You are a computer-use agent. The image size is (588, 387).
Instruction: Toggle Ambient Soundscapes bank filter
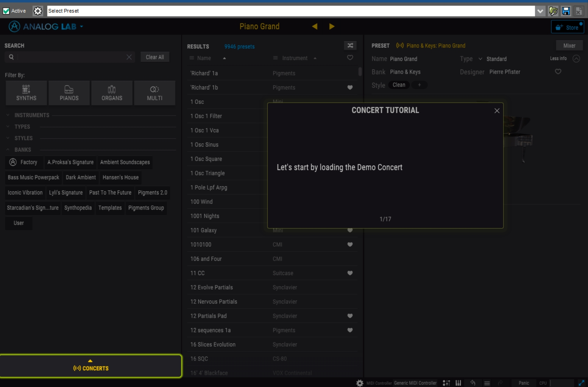point(125,162)
